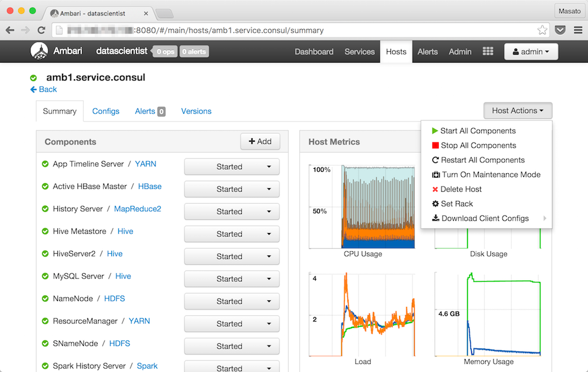Open the Chrome hamburger menu
Screen dimensions: 588x372
[578, 30]
